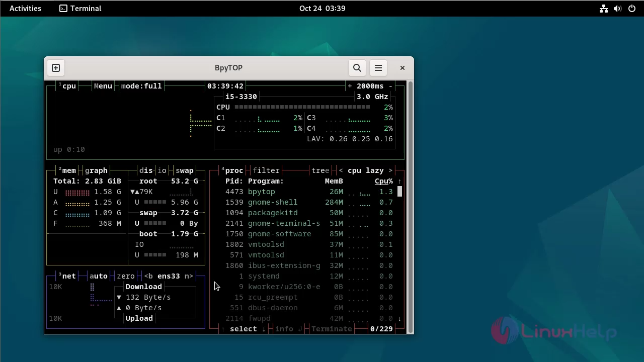Click the Cpu% column header

(384, 181)
